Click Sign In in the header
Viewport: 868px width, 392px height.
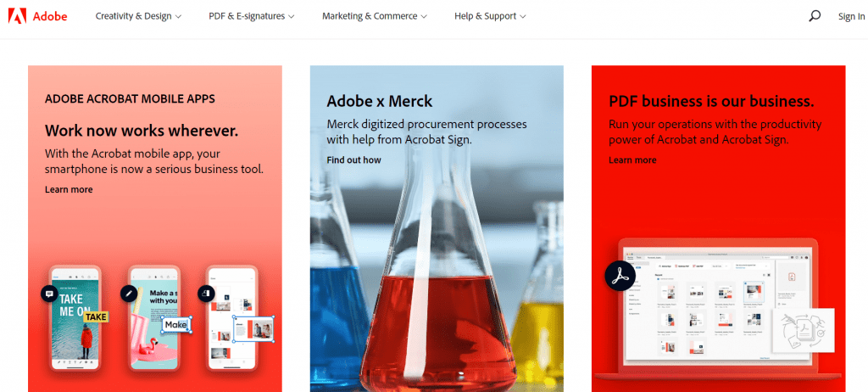(851, 16)
